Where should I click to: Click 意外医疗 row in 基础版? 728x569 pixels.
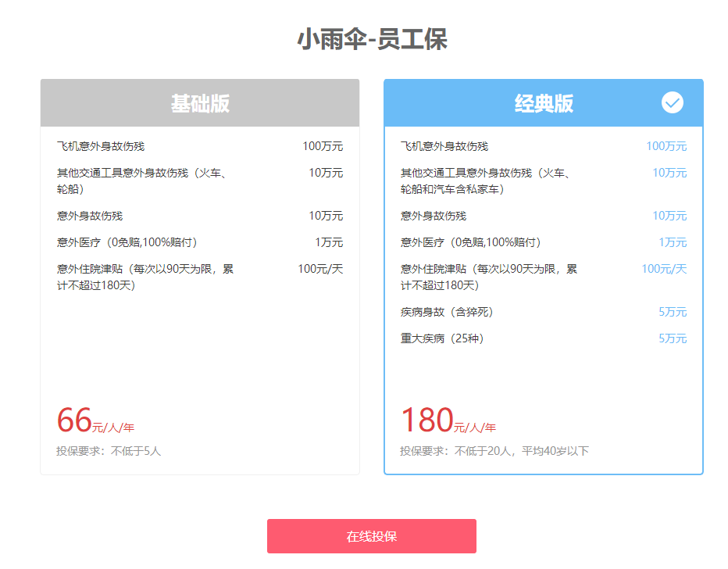(200, 242)
